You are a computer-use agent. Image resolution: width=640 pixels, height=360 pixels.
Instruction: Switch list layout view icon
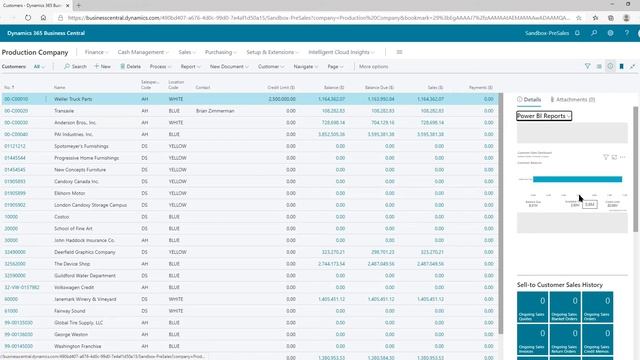[x=599, y=66]
